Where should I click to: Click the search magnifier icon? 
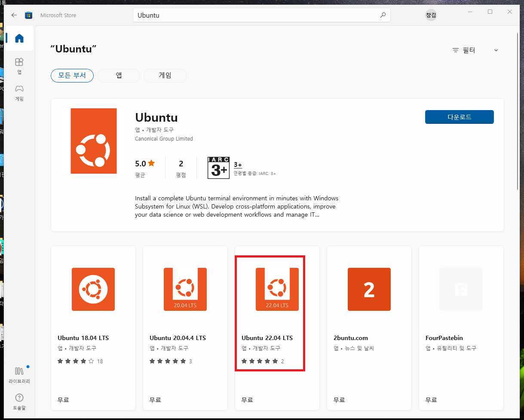[x=383, y=15]
